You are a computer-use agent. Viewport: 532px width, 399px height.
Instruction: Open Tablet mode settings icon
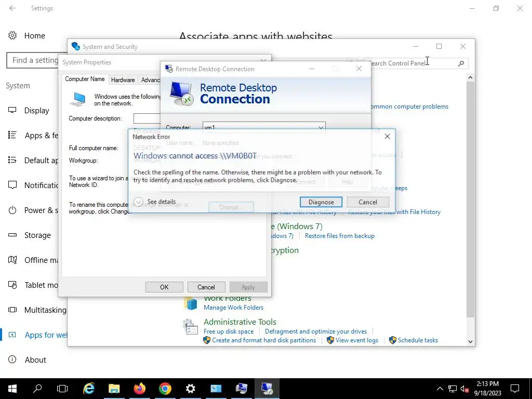(x=12, y=285)
